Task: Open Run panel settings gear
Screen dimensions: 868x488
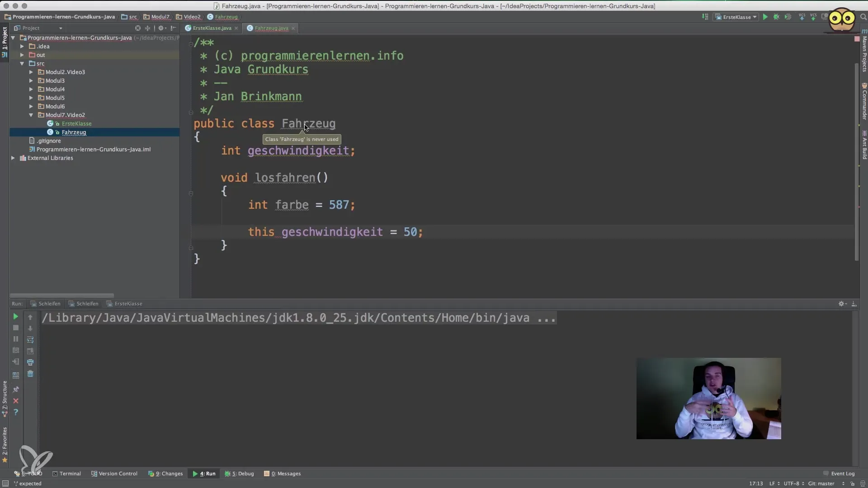Action: point(842,304)
